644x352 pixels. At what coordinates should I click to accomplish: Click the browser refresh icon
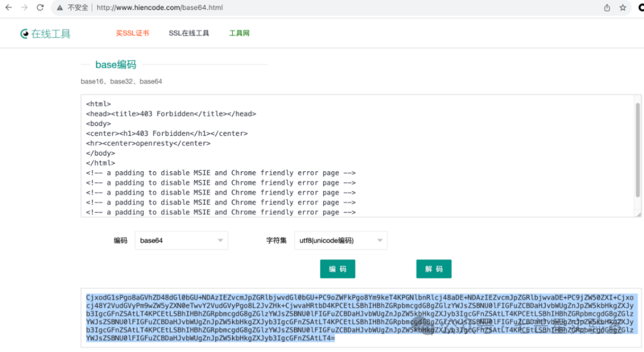coord(39,8)
